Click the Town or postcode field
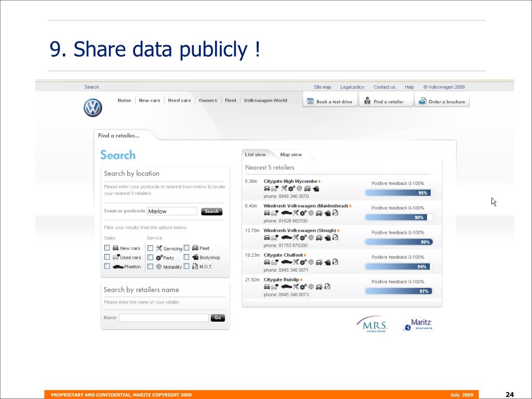This screenshot has height=399, width=532. click(171, 211)
